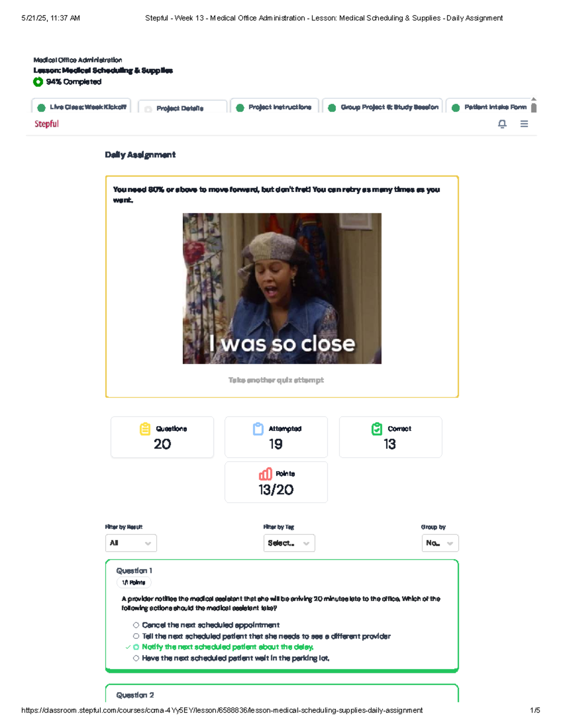Select 'Notify the next scheduled patient' option

pyautogui.click(x=136, y=647)
